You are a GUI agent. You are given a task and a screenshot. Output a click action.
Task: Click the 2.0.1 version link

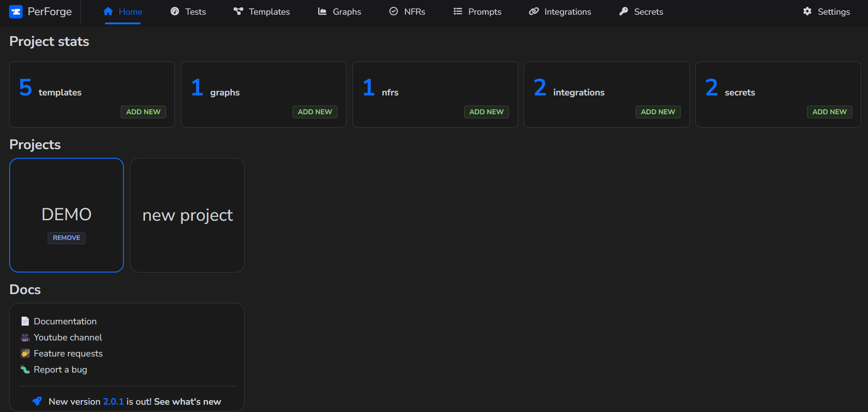113,401
